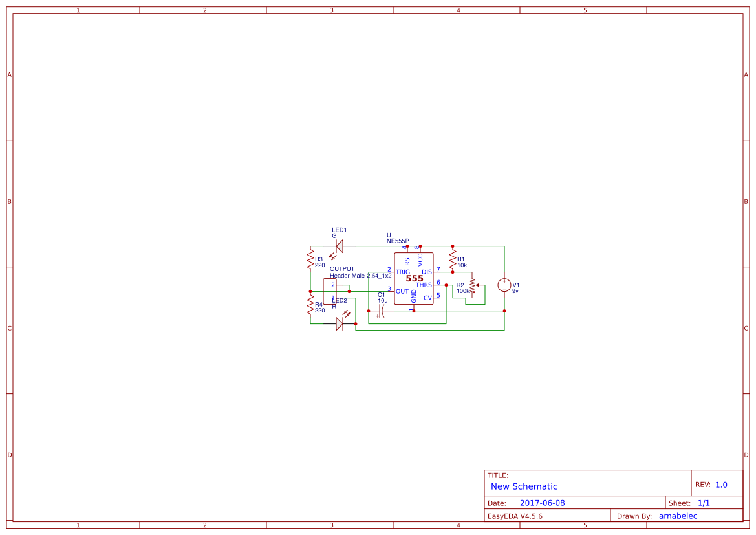Select pin 2 TRIG label
Viewport: 756px width, 535px height.
tap(403, 272)
